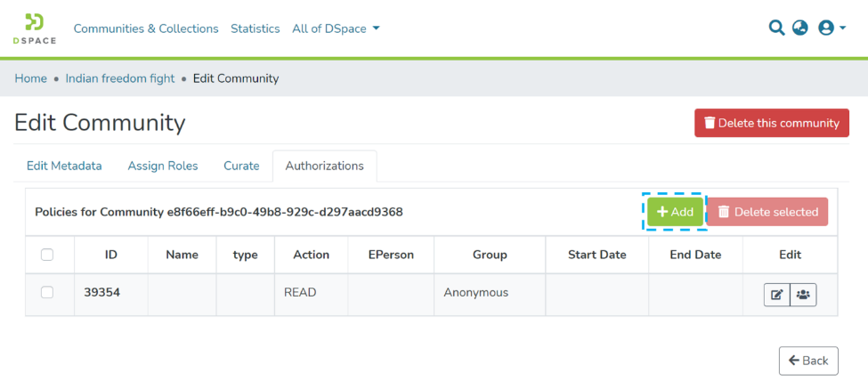Check the box for policy 39354
Viewport: 868px width, 390px height.
coord(48,292)
